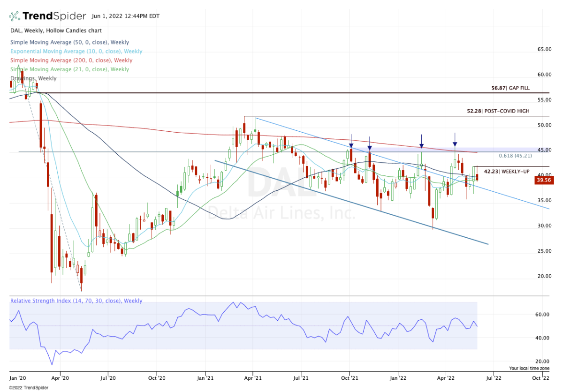Viewport: 563px width, 392px height.
Task: Select the red Simple Moving Average 200 legend entry
Action: (71, 60)
